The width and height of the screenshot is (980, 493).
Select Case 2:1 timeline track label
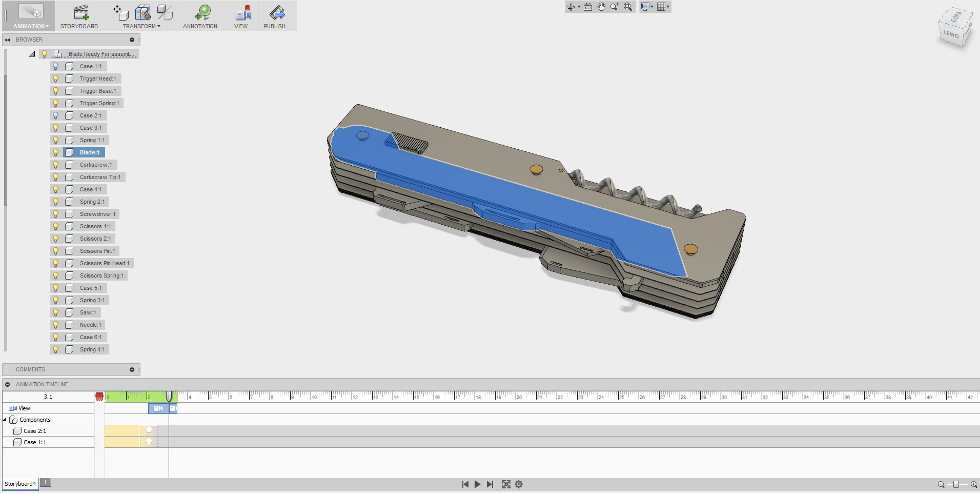35,431
